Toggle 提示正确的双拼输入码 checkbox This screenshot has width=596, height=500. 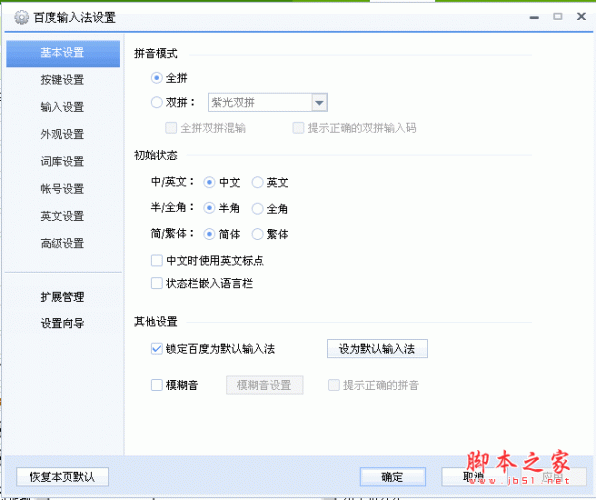298,128
